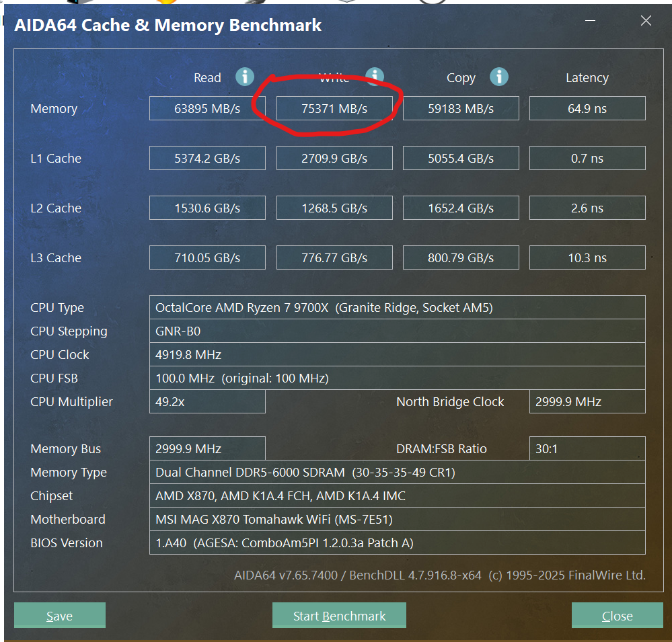Click the Read column header
The width and height of the screenshot is (672, 642).
tap(207, 77)
